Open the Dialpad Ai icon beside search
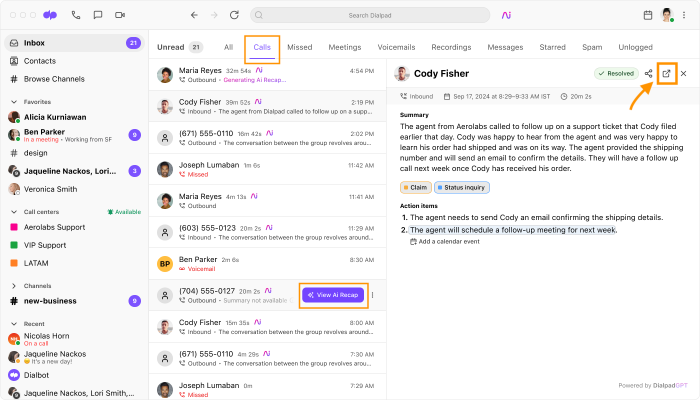The image size is (700, 400). click(507, 15)
